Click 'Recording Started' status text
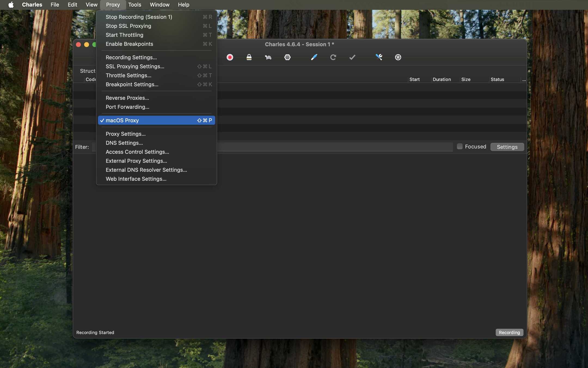This screenshot has width=588, height=368. [95, 332]
